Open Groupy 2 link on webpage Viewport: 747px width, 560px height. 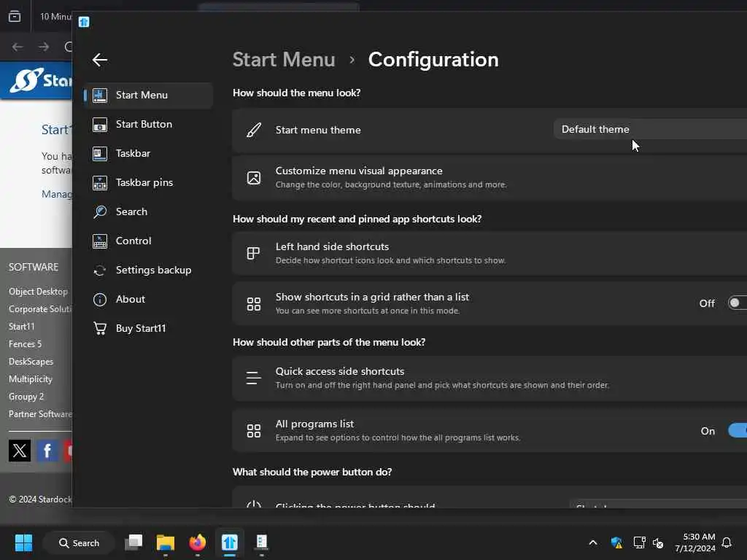(26, 397)
